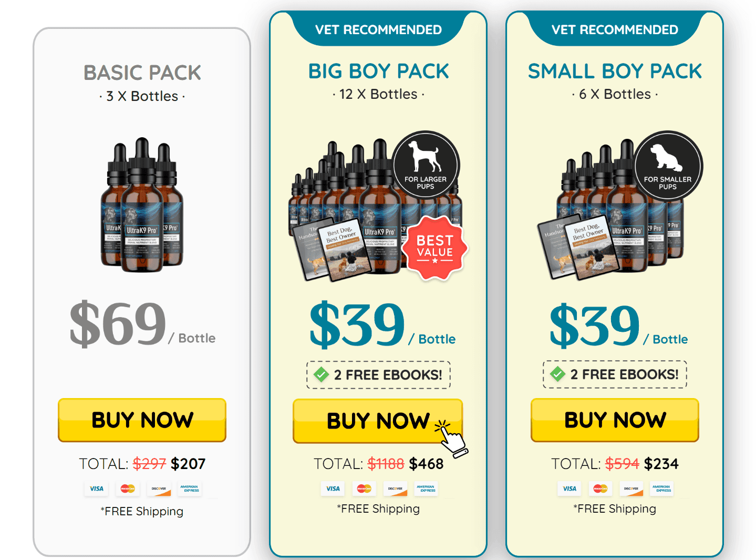Select the Vet Recommended tab on Big Boy Pack
This screenshot has height=560, width=756.
(x=378, y=29)
